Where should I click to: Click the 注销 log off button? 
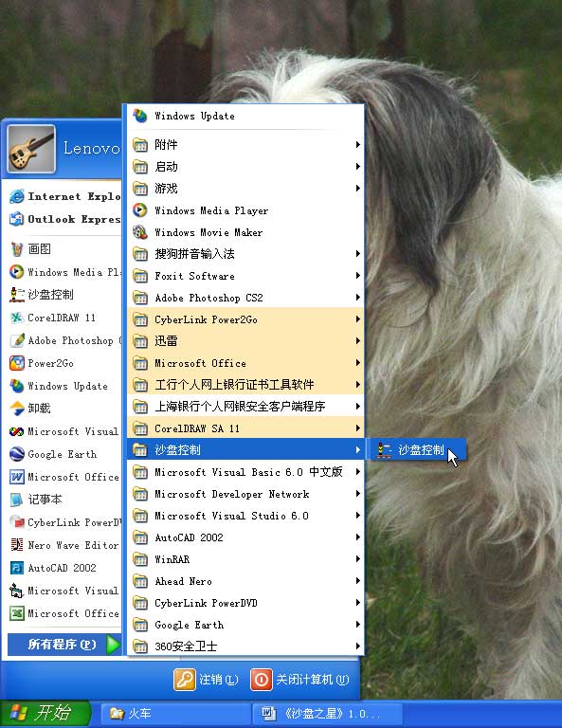[207, 680]
